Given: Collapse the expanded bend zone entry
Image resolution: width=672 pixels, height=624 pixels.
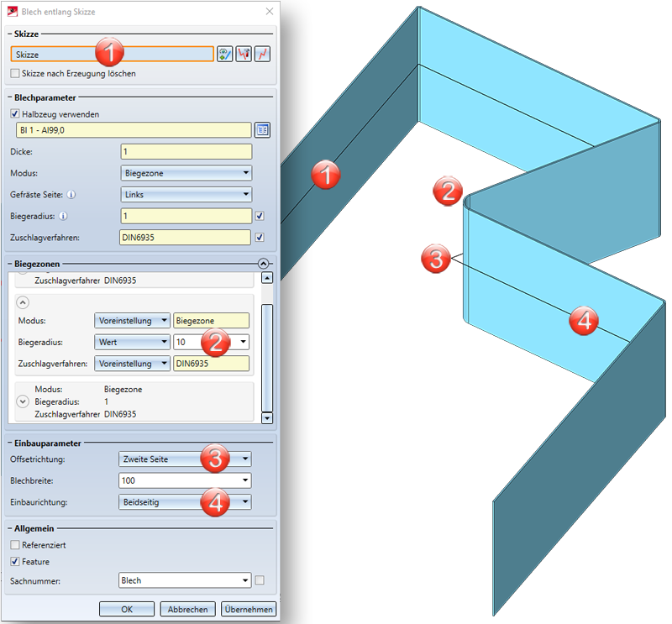Looking at the screenshot, I should (23, 302).
